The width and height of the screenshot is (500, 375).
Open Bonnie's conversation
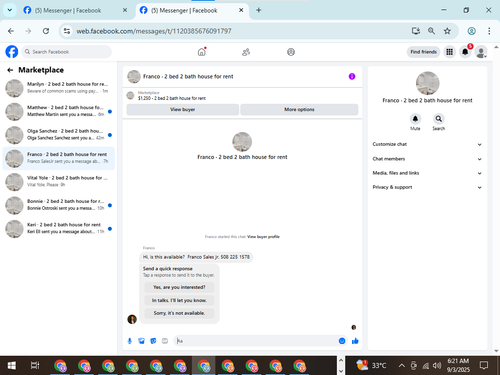58,205
